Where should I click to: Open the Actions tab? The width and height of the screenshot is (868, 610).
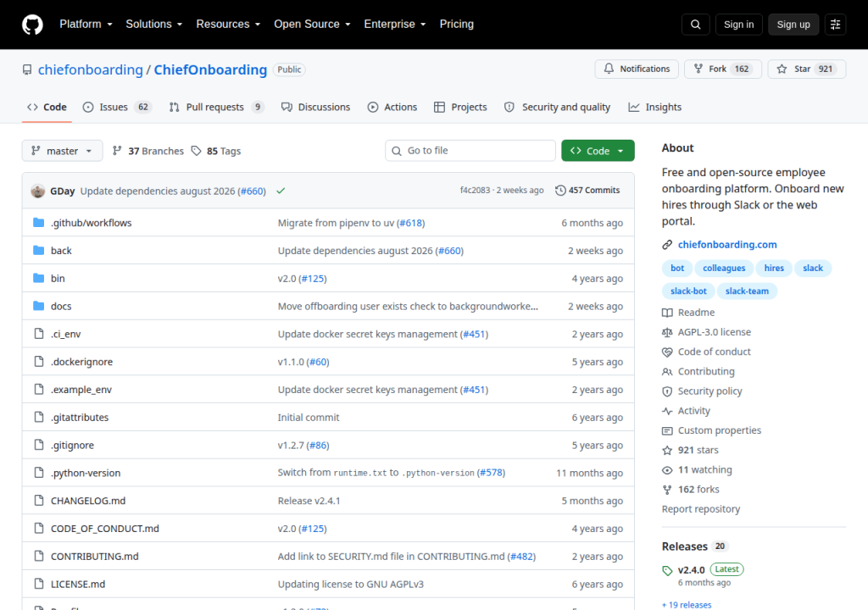tap(392, 107)
